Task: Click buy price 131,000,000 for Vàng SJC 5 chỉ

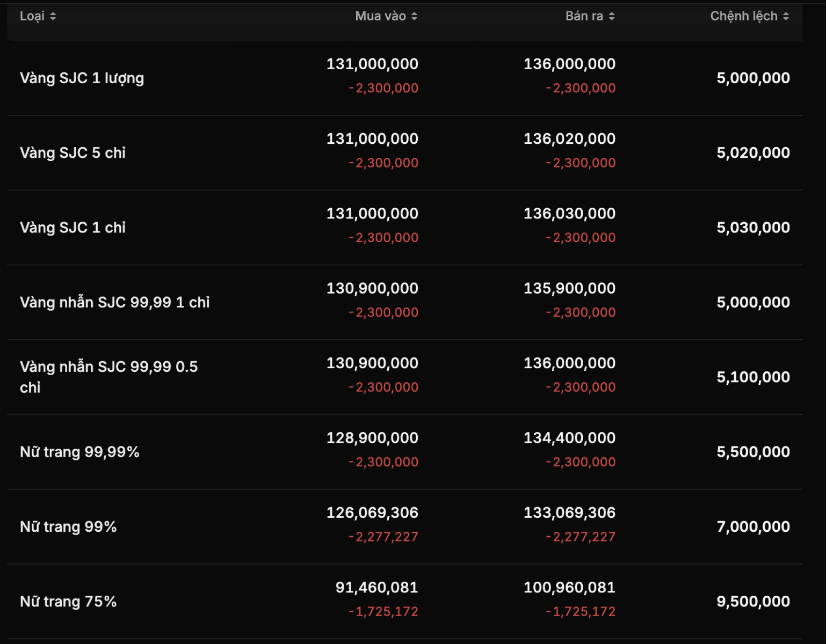Action: coord(372,138)
